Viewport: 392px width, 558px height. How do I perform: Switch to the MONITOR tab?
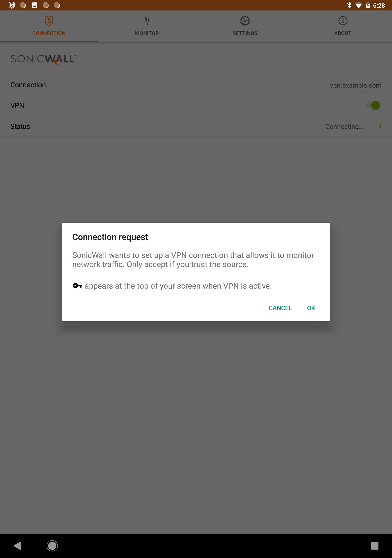pos(147,26)
